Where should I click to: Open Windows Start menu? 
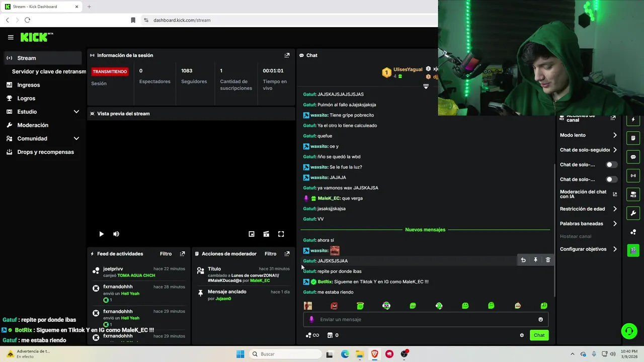tap(240, 354)
